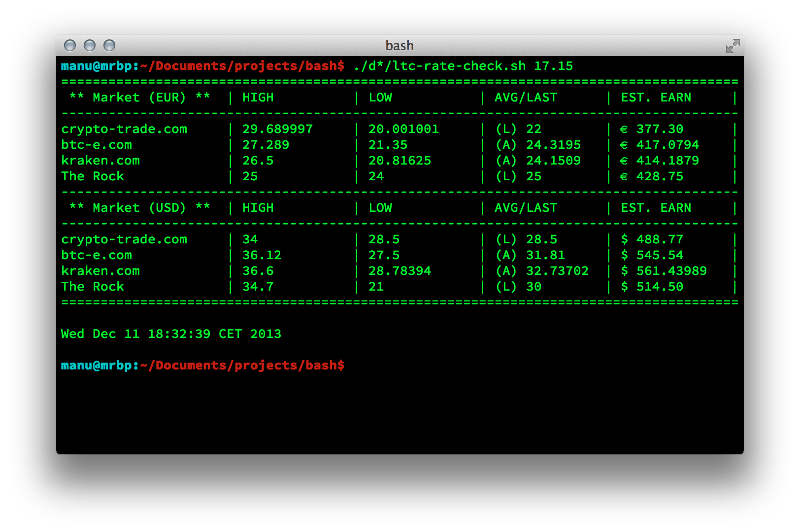Click the USD HIGH value 36.6
This screenshot has height=532, width=800.
click(258, 271)
